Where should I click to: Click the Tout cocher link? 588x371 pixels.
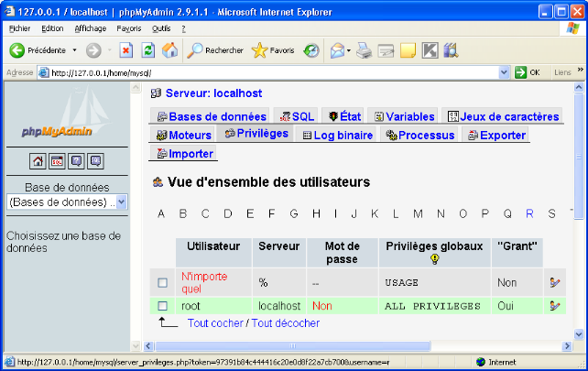(x=214, y=323)
